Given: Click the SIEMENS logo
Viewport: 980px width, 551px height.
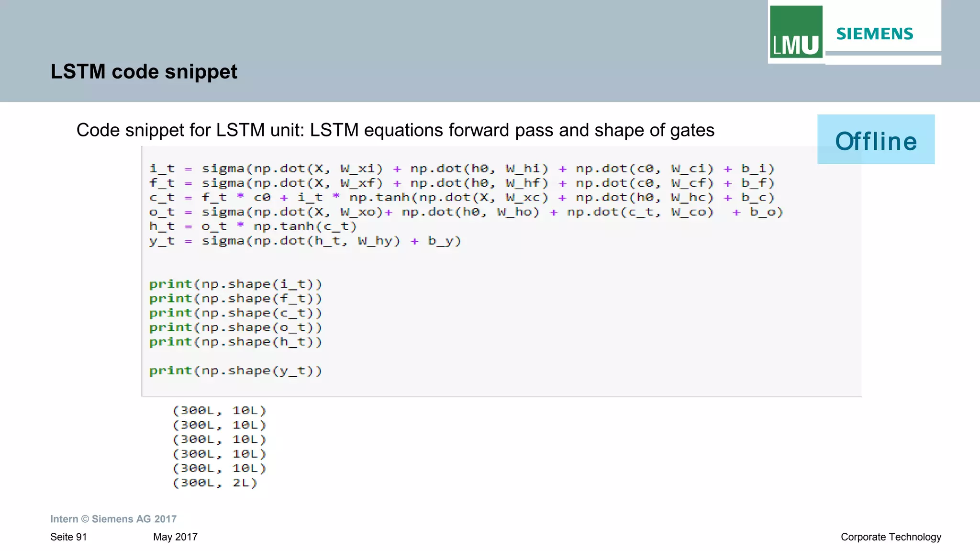Looking at the screenshot, I should pyautogui.click(x=875, y=34).
